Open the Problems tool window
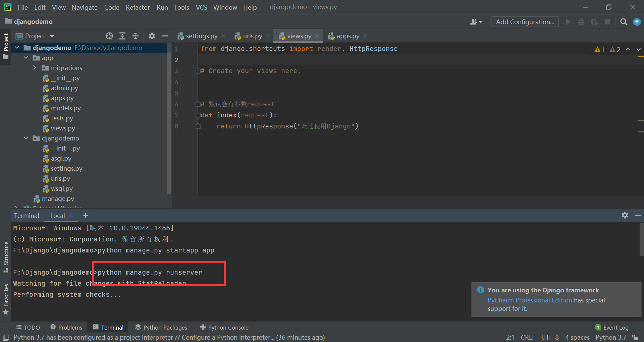Image resolution: width=644 pixels, height=342 pixels. (x=66, y=328)
